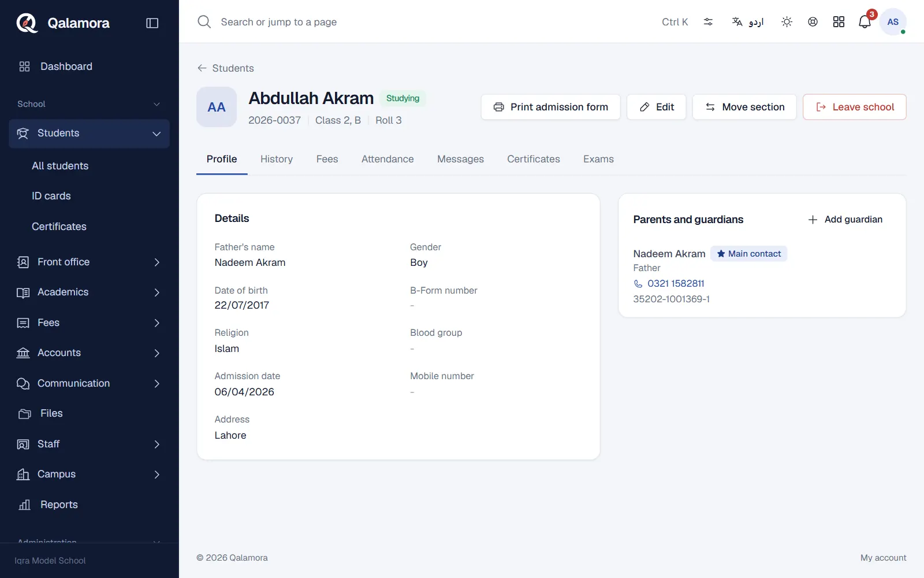The width and height of the screenshot is (924, 578).
Task: Click Print admission form label
Action: (559, 107)
